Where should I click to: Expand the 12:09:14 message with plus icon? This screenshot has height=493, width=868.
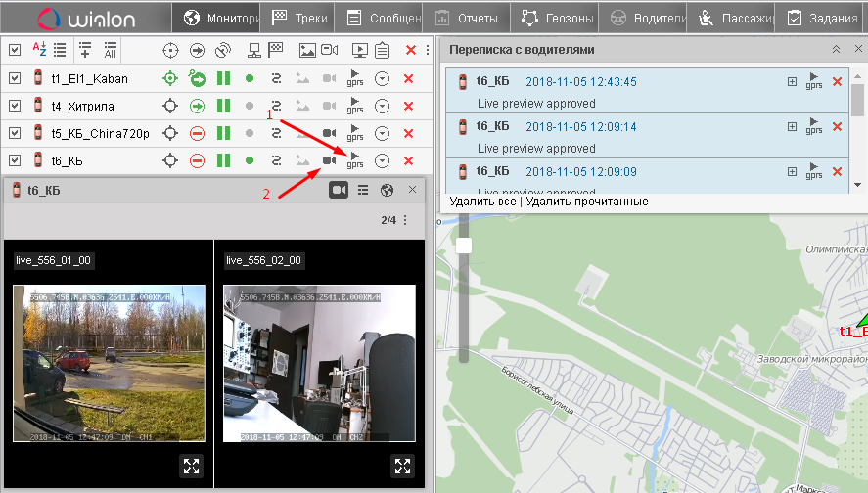(x=792, y=126)
